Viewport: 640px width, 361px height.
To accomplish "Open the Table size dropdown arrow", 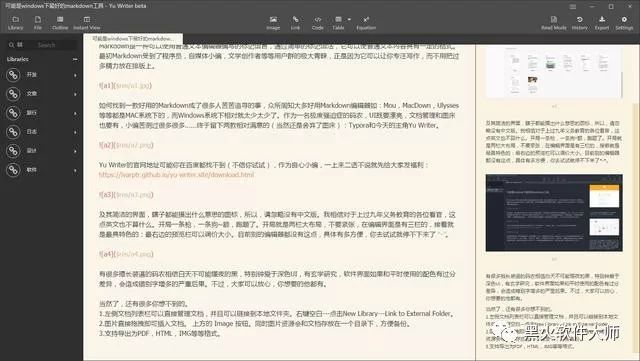I will click(349, 19).
